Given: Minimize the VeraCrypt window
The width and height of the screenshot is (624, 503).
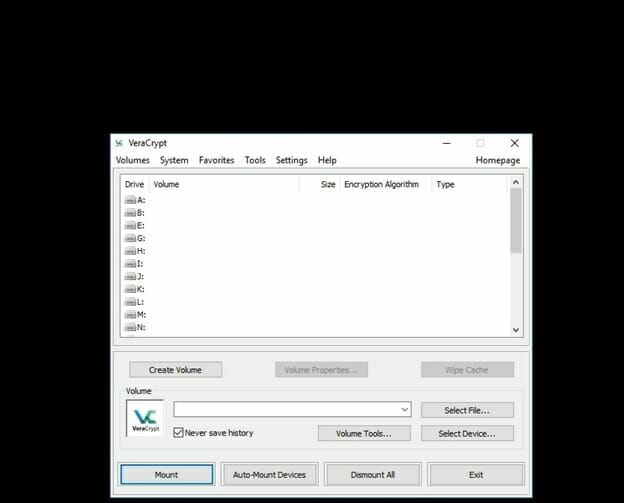Looking at the screenshot, I should 447,143.
